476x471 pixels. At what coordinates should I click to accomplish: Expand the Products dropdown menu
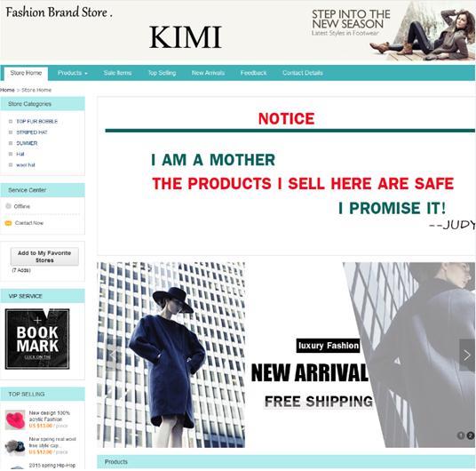(x=73, y=73)
